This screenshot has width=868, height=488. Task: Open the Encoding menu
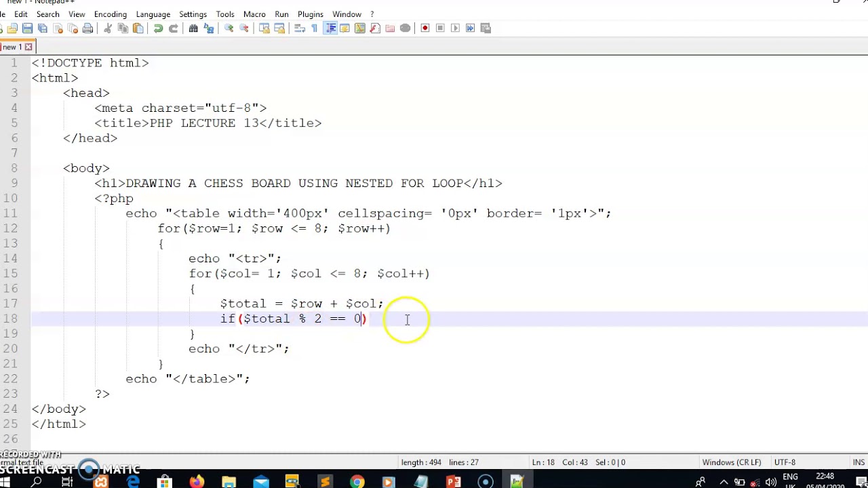[x=111, y=14]
